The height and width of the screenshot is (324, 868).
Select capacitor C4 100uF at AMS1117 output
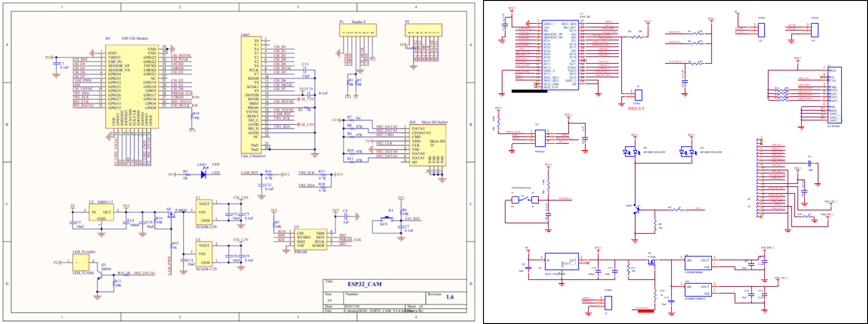tap(126, 221)
